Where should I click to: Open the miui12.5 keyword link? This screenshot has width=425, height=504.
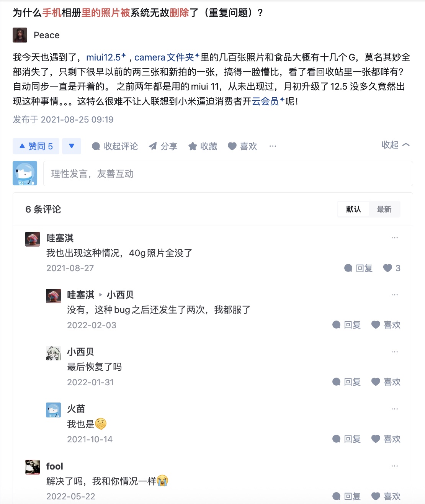point(103,57)
